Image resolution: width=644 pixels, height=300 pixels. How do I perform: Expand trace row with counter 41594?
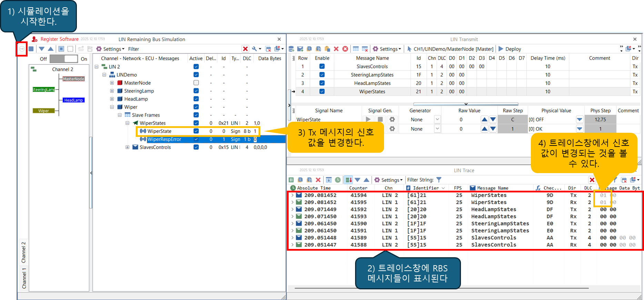pos(292,195)
